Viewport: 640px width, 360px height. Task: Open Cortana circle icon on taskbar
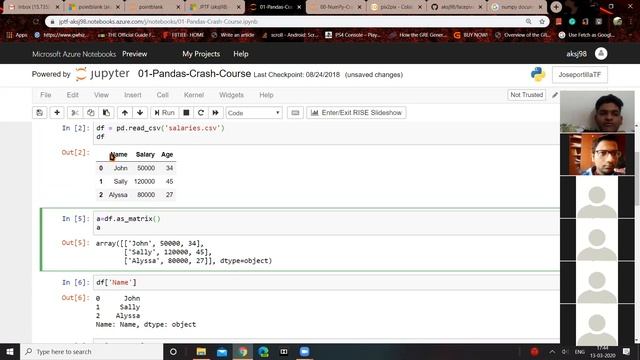(x=173, y=351)
